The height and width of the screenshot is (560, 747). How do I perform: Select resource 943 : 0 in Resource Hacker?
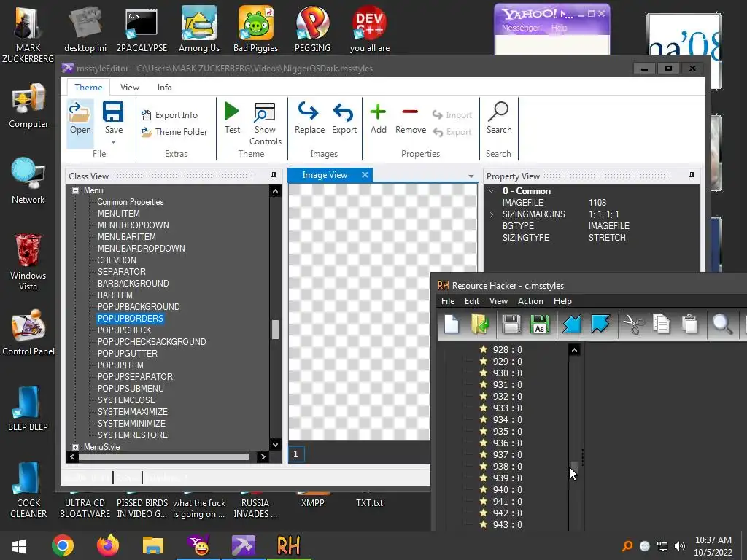[x=500, y=525]
